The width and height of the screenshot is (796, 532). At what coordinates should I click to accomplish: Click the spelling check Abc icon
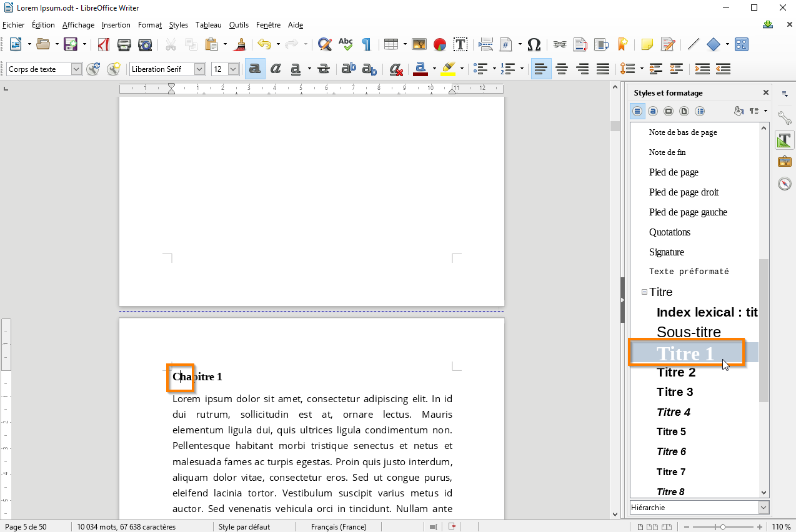[346, 44]
